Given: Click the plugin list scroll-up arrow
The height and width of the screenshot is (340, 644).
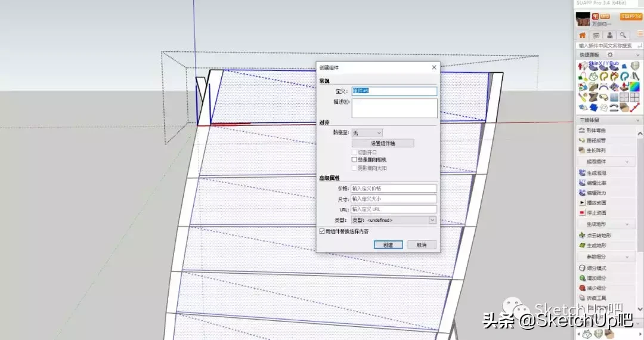Looking at the screenshot, I should (x=640, y=134).
